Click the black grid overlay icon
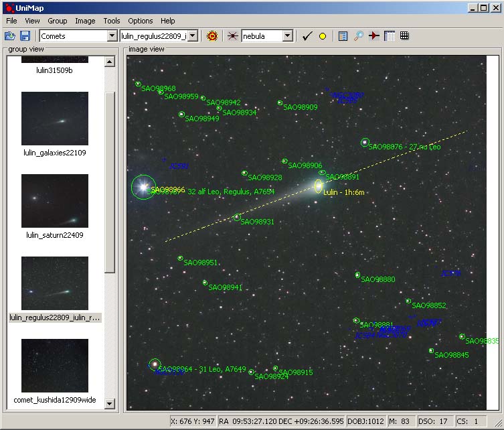 point(404,35)
